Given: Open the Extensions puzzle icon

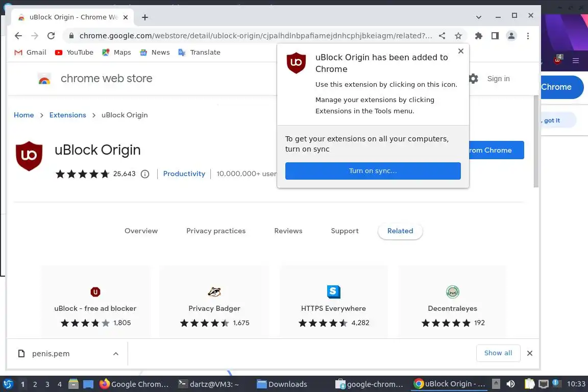Looking at the screenshot, I should click(x=478, y=36).
